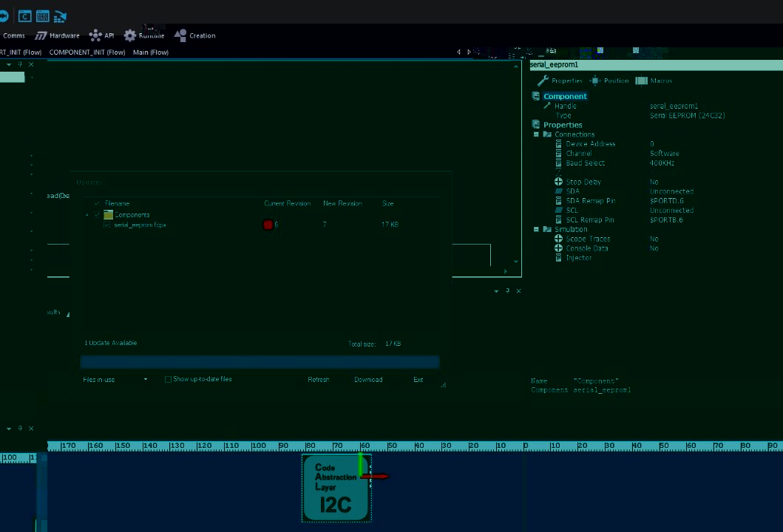Sort by Current Revision column

[x=287, y=203]
